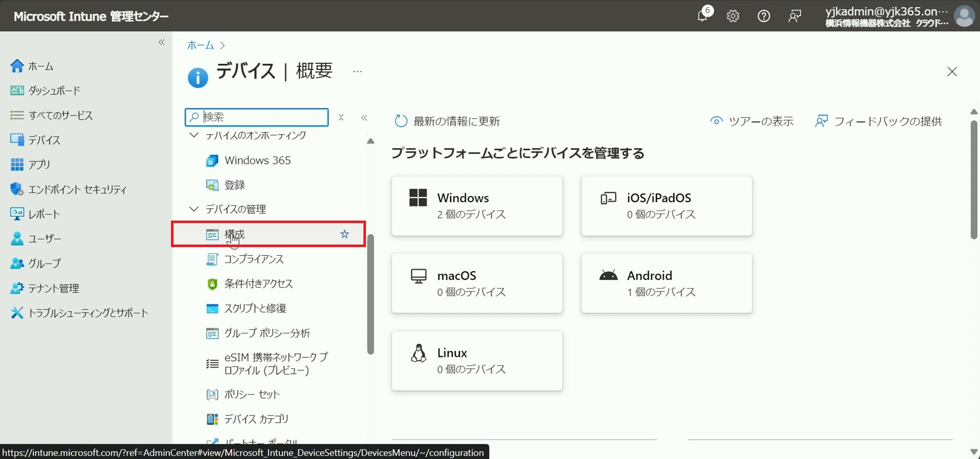The width and height of the screenshot is (980, 459).
Task: Click the eSIM profile list icon
Action: tap(212, 364)
